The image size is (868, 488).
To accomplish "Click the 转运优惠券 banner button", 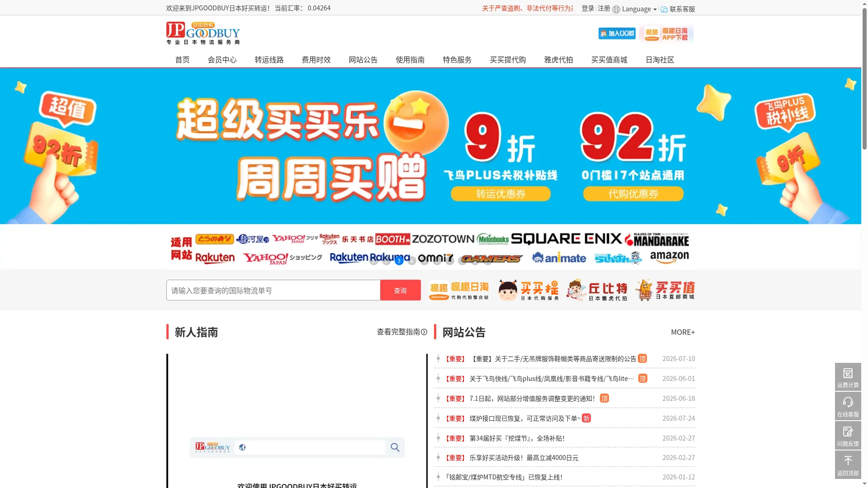I will point(500,194).
